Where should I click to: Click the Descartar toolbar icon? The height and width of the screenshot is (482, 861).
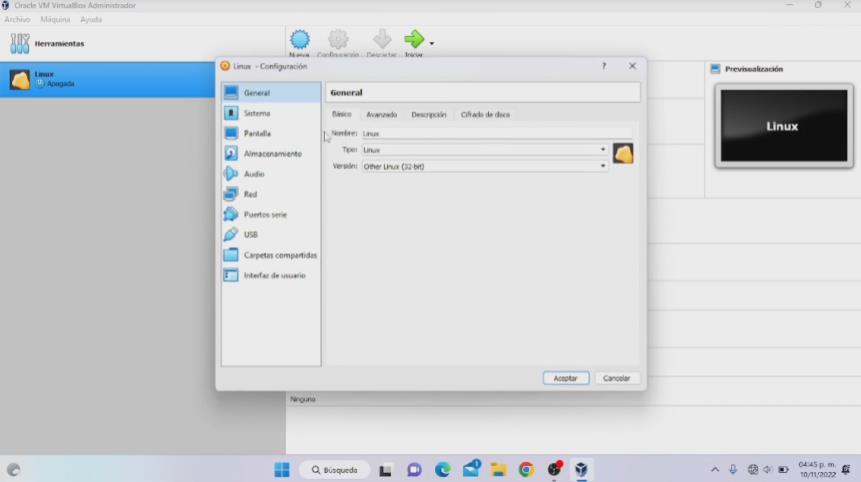[x=382, y=43]
